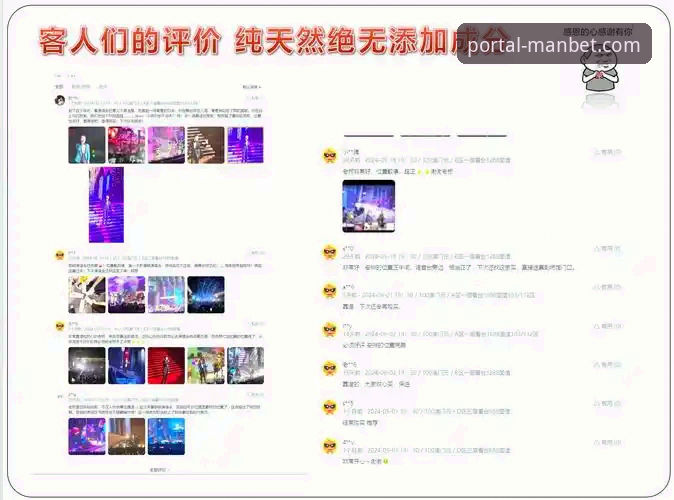Viewport: 674px width, 500px height.
Task: Open teal-blue stage photo in second review
Action: click(166, 294)
